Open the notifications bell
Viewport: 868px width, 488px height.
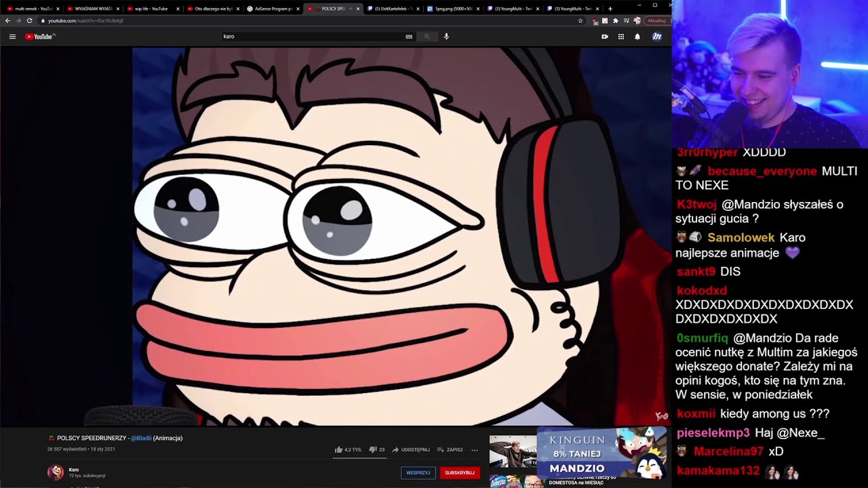(x=637, y=37)
